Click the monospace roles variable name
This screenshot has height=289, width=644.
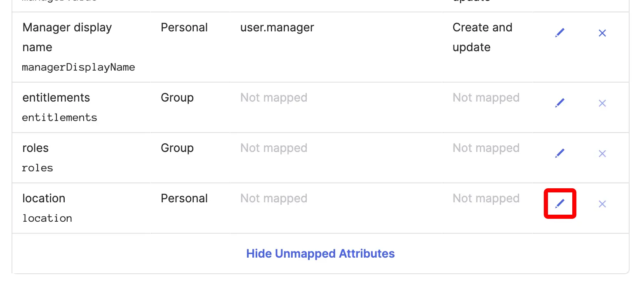[38, 168]
